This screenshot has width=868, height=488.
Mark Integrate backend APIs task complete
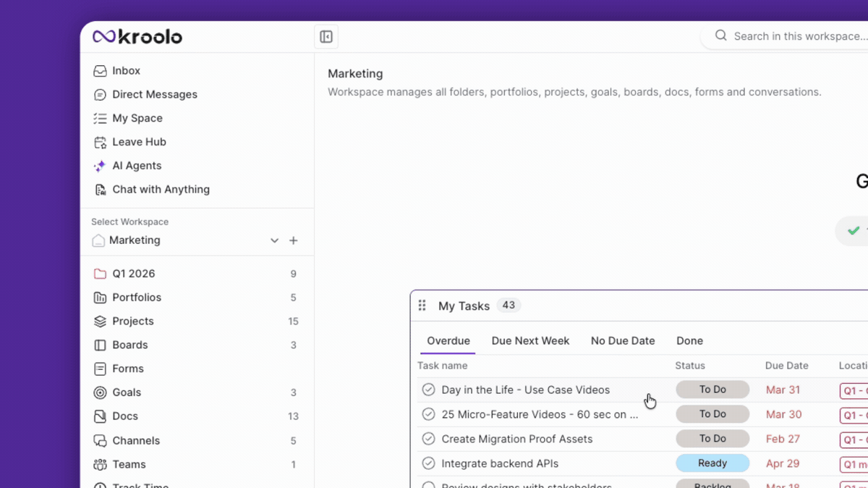pyautogui.click(x=428, y=463)
